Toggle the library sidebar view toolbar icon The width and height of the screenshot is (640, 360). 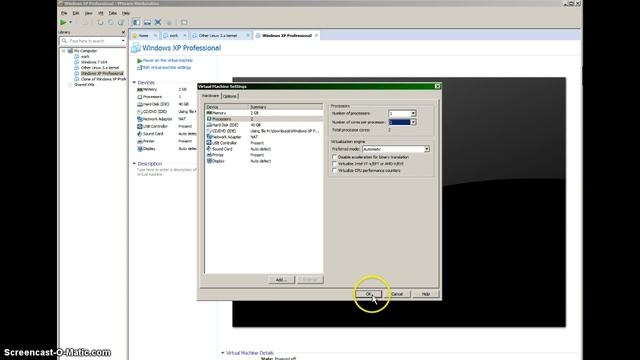click(136, 22)
